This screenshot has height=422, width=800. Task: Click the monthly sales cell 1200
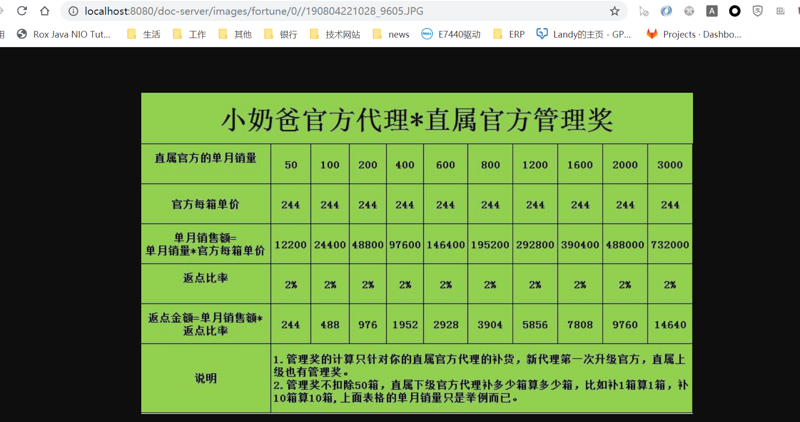point(535,165)
